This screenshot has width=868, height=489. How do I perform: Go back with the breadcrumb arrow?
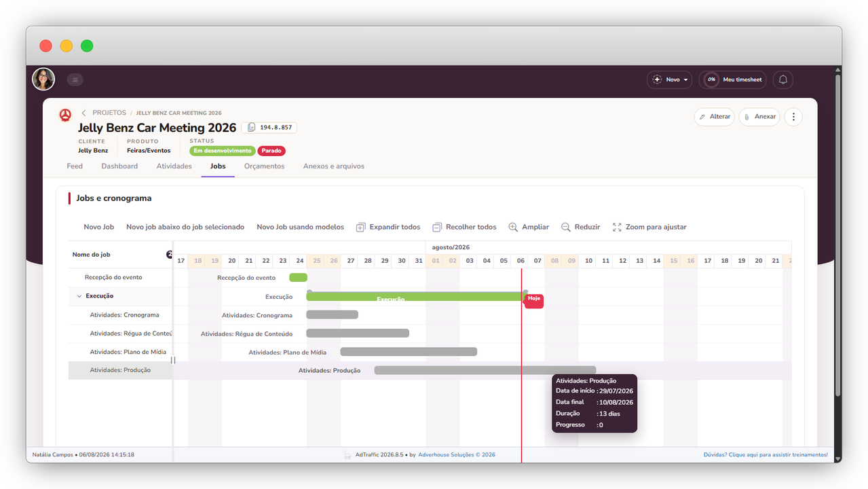[83, 113]
